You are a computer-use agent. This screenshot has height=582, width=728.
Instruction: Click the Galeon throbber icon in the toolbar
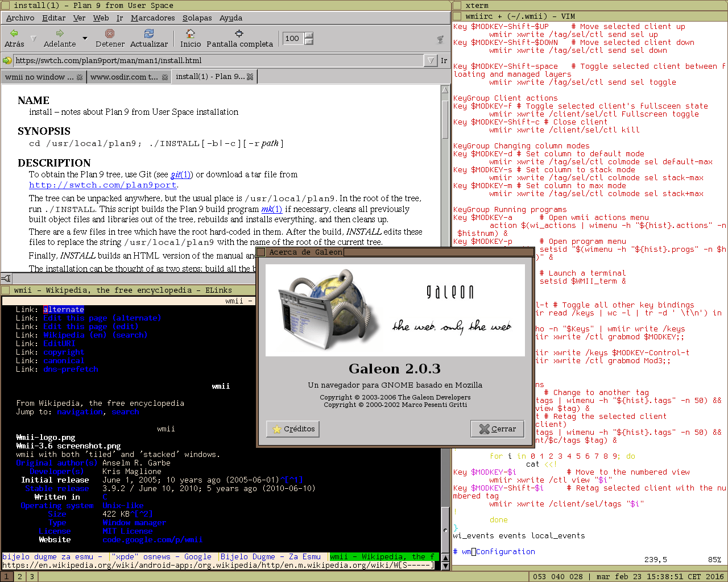pyautogui.click(x=440, y=39)
